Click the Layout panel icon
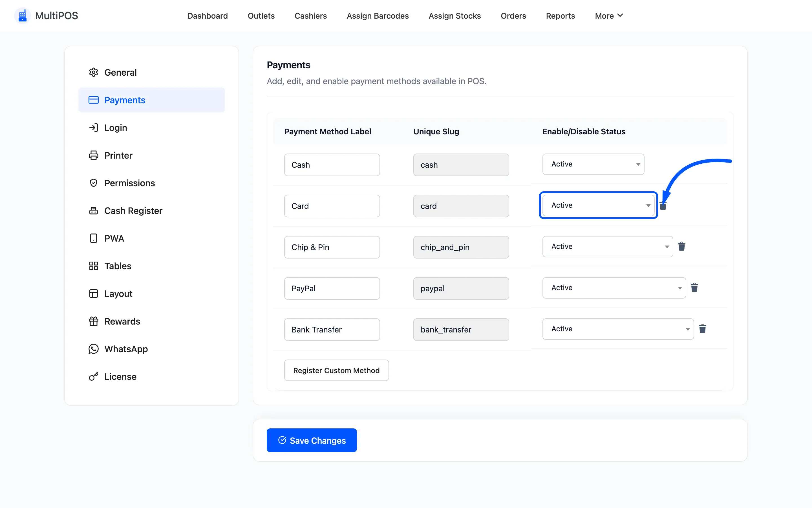The width and height of the screenshot is (812, 508). (x=93, y=294)
